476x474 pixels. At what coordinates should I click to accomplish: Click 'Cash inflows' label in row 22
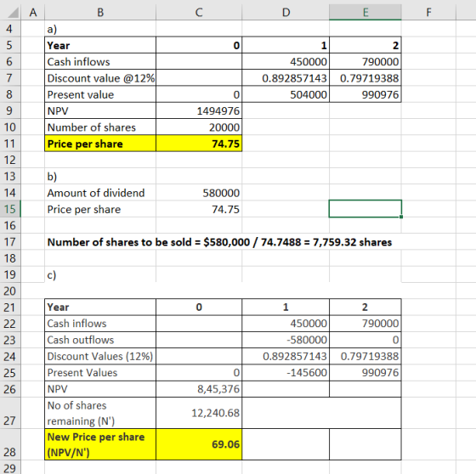click(x=100, y=324)
